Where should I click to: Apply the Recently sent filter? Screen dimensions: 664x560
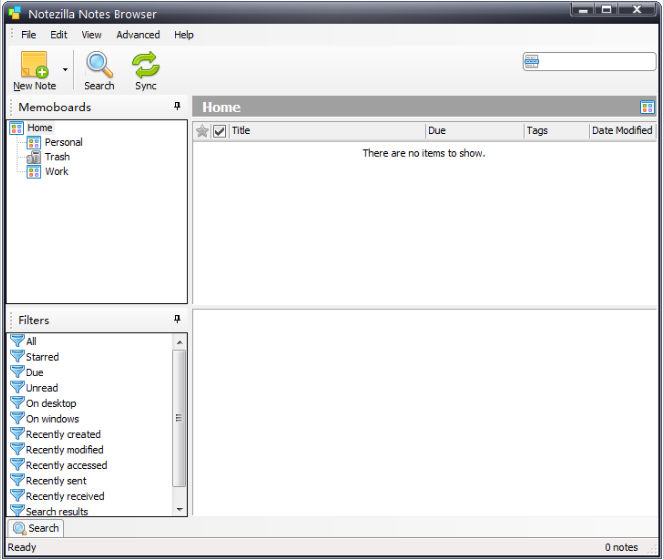pyautogui.click(x=56, y=481)
